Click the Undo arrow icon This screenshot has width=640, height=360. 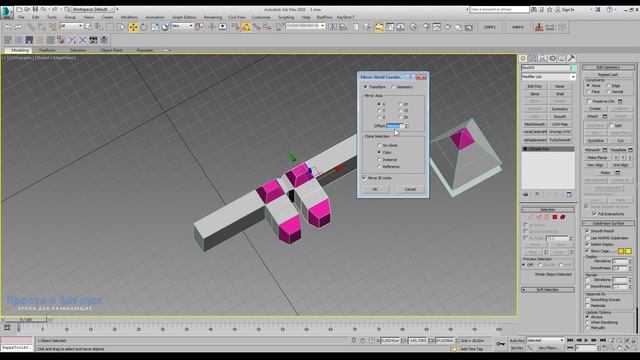pos(8,27)
